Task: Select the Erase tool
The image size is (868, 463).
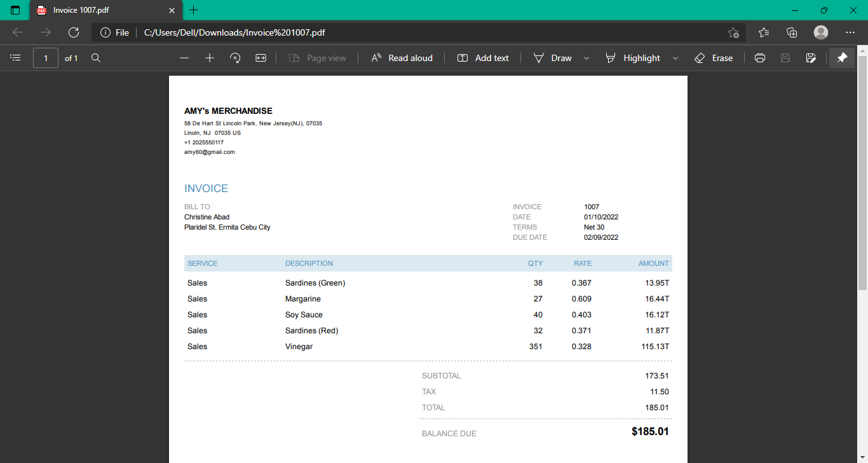Action: pos(714,58)
